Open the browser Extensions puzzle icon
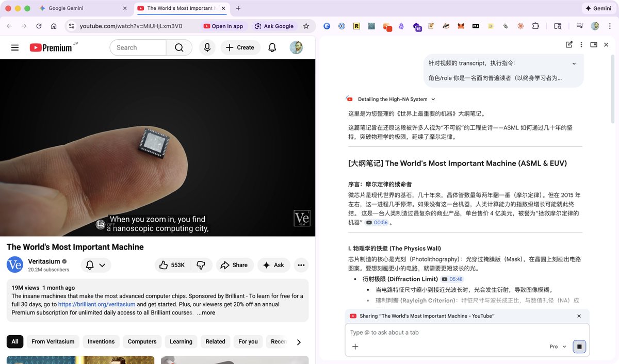This screenshot has width=619, height=364. [x=535, y=26]
